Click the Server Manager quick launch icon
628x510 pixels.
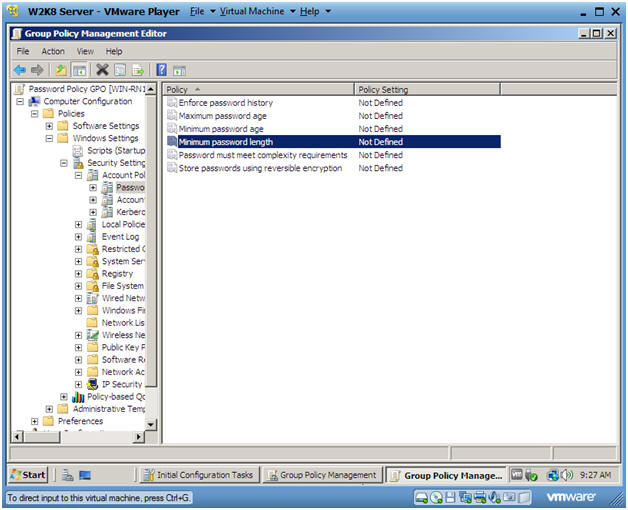67,475
